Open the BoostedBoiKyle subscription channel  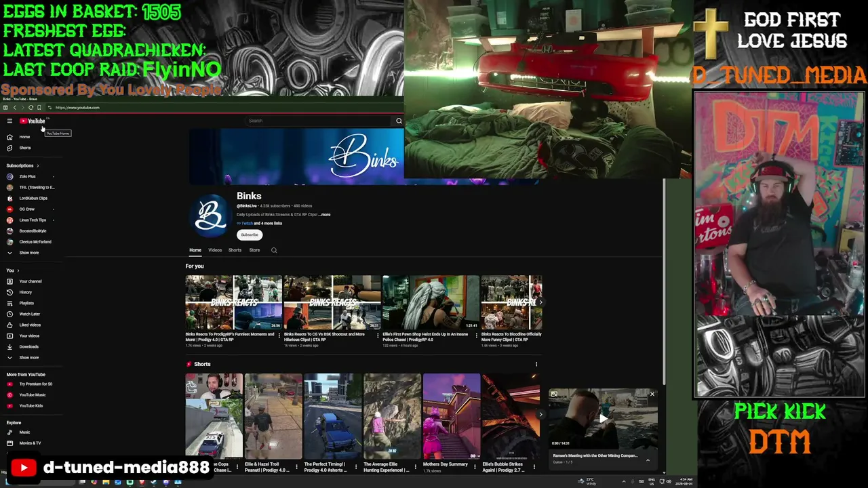(x=32, y=230)
